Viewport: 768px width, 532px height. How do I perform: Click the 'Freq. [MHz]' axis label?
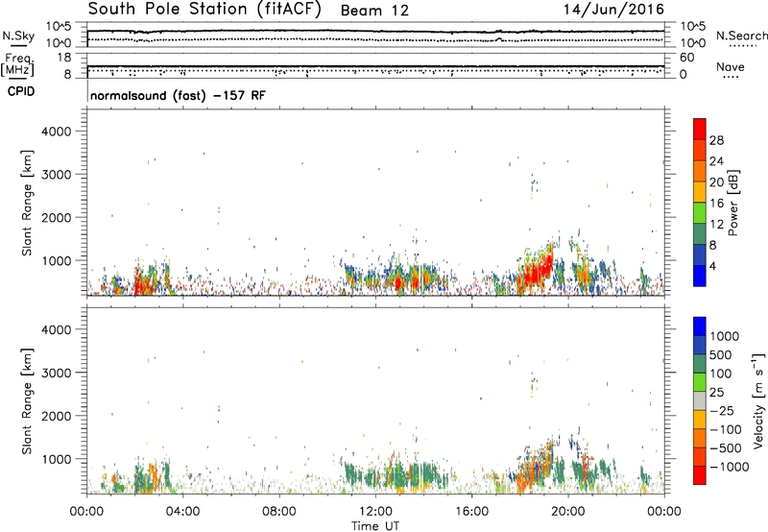[17, 64]
